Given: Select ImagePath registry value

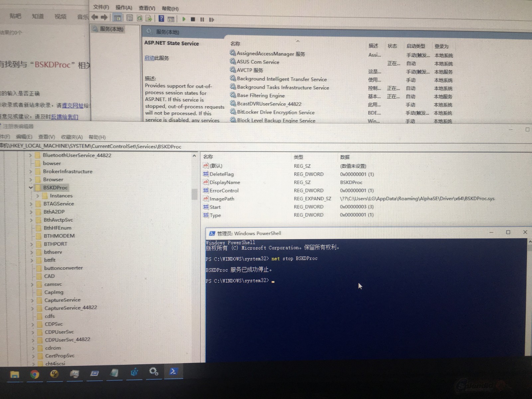Looking at the screenshot, I should 222,199.
